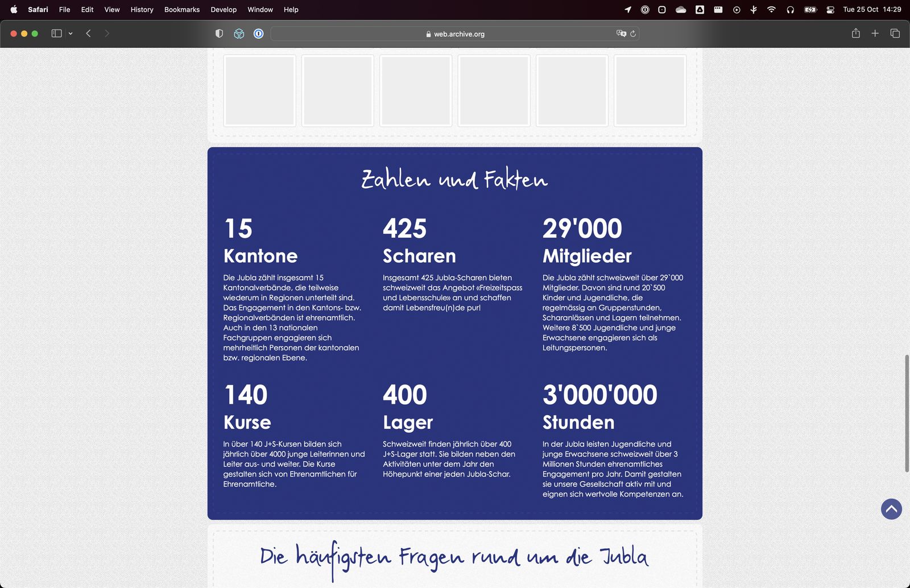Click the white-square 'A' status icon in the menu bar
This screenshot has height=588, width=910.
click(x=700, y=9)
